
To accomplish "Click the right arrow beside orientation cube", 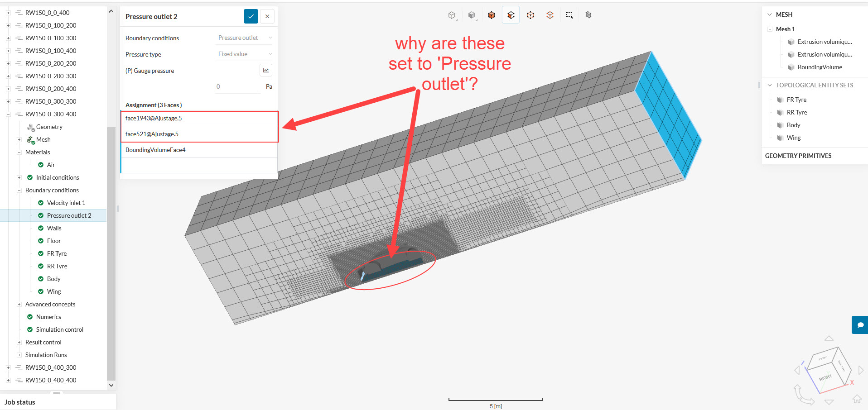I will (x=861, y=371).
